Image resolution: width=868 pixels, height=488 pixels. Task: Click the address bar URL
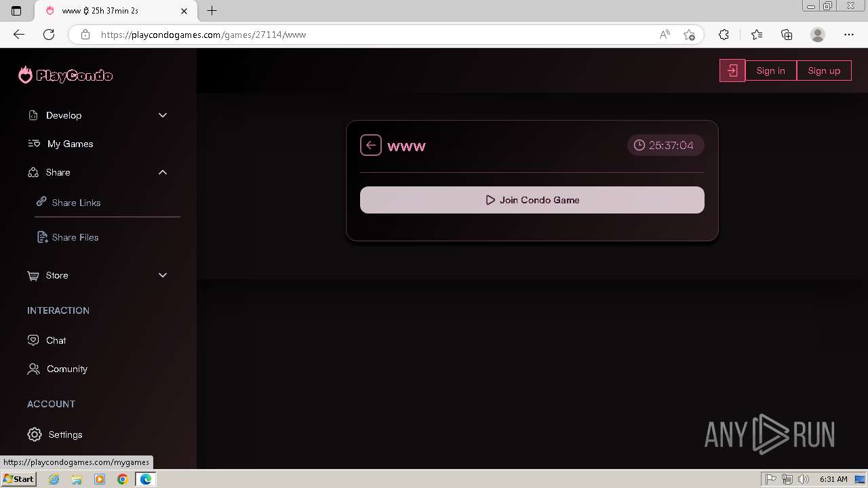tap(203, 35)
